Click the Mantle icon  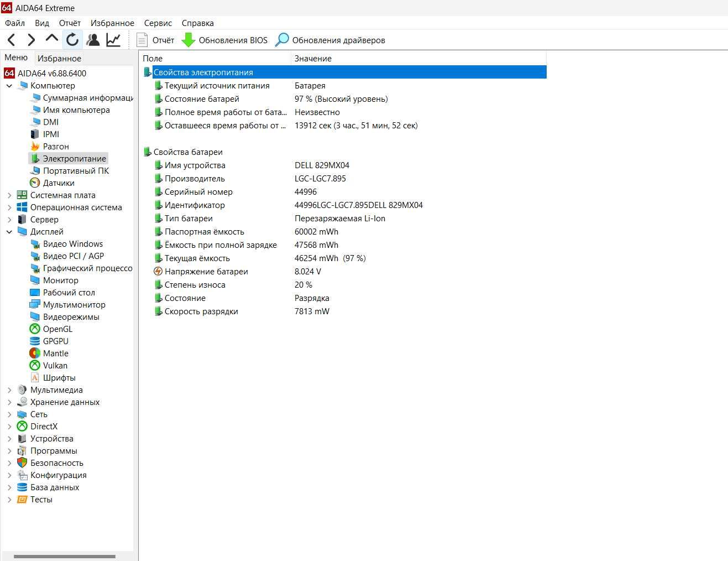tap(35, 354)
